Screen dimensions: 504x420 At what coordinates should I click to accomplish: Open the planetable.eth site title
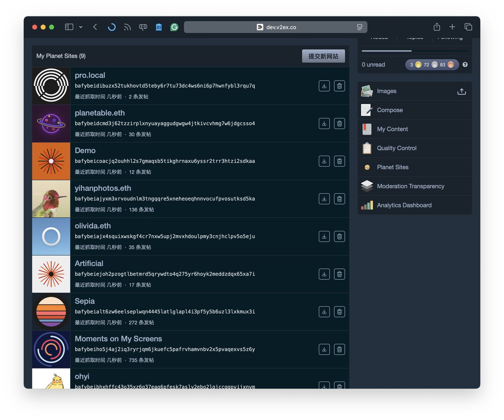coord(100,113)
